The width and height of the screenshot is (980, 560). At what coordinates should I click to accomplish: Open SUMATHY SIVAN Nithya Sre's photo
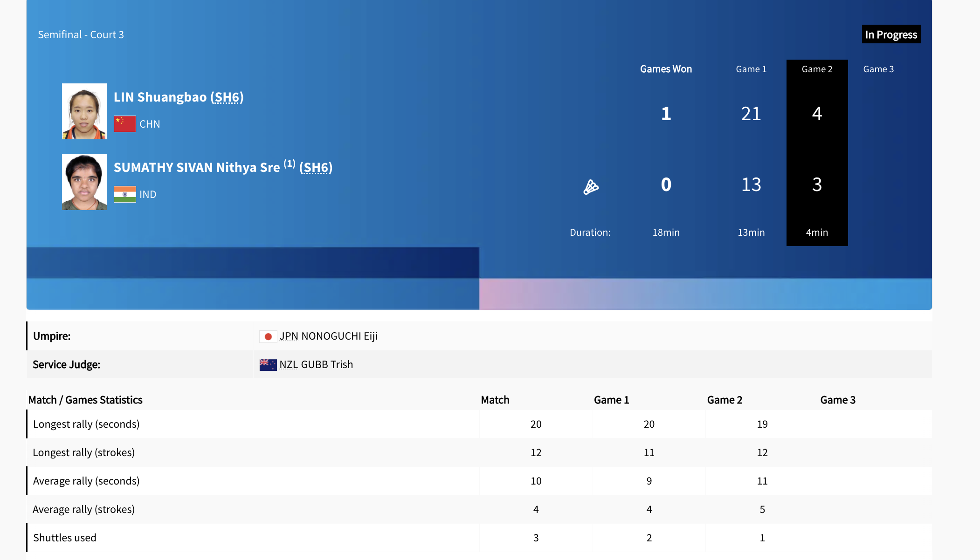tap(84, 182)
